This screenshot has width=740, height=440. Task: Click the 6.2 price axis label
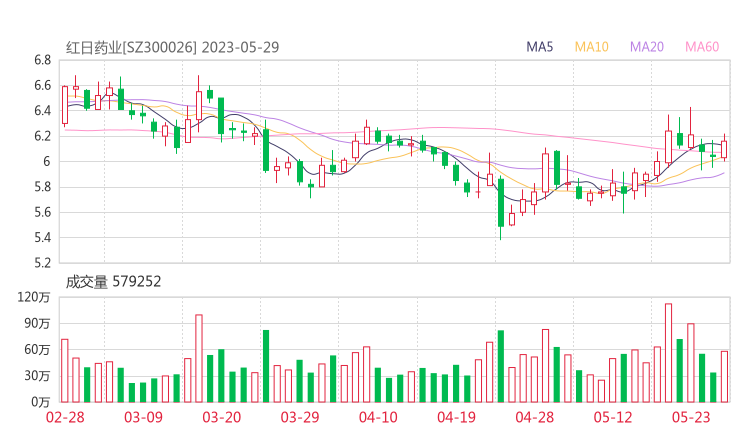tap(42, 136)
